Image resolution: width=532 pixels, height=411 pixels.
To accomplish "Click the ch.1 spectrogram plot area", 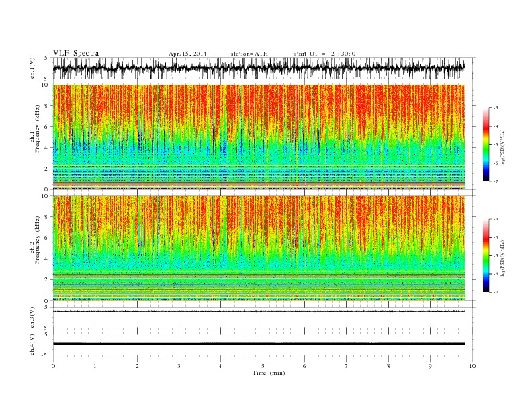I will pyautogui.click(x=259, y=137).
